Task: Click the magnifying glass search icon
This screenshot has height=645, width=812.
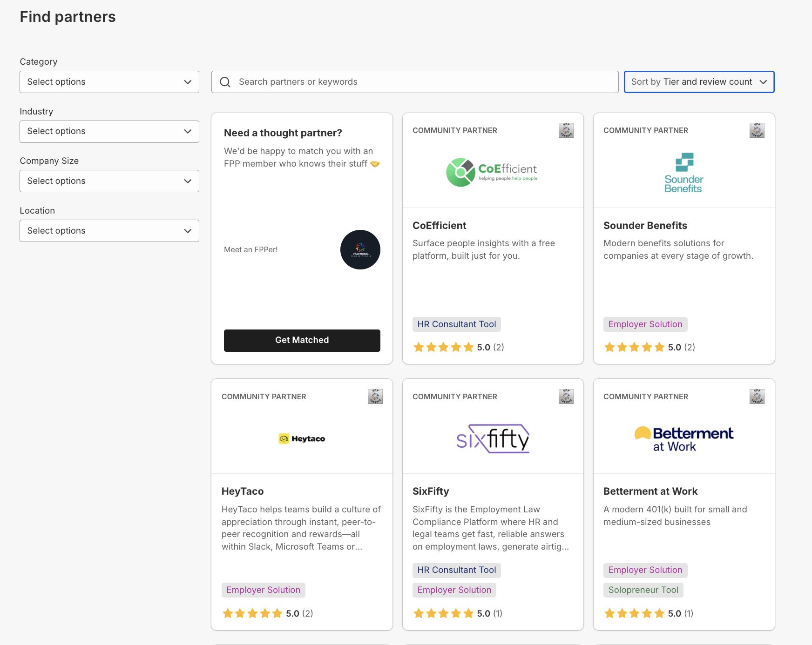Action: click(225, 82)
